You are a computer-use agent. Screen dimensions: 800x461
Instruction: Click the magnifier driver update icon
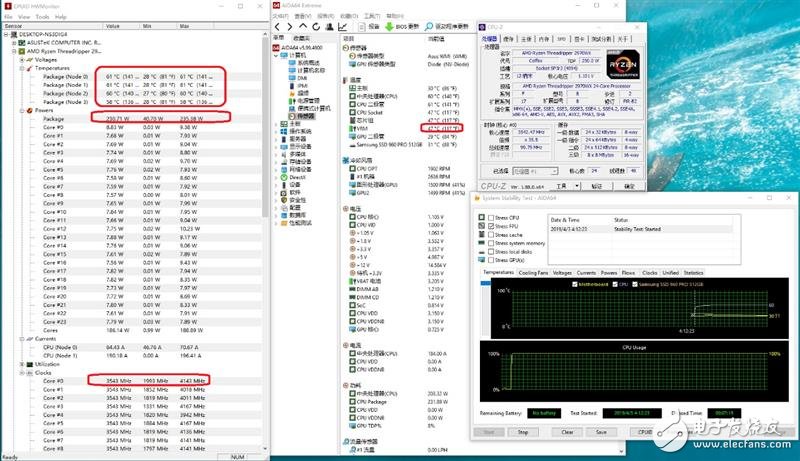pos(429,27)
